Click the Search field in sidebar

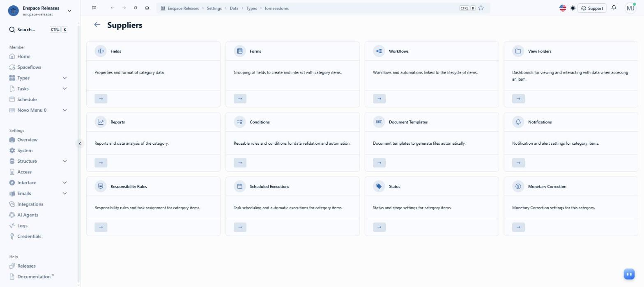(x=39, y=30)
